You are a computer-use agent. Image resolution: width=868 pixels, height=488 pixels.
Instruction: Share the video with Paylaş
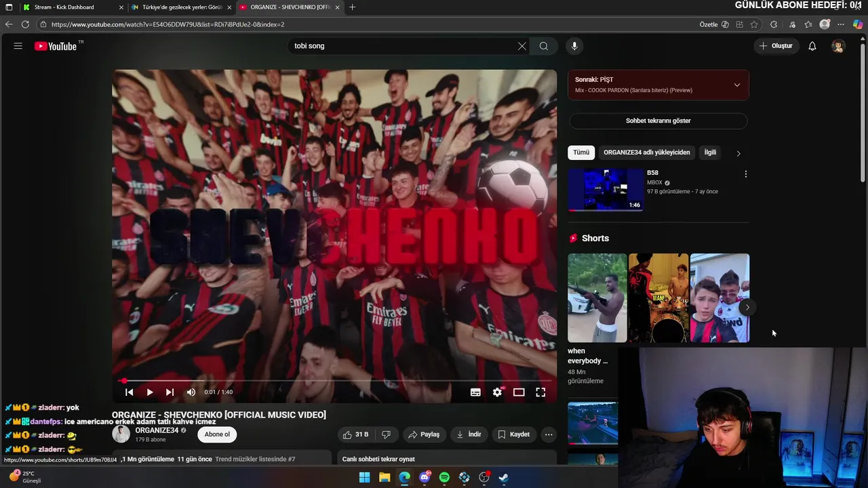point(424,434)
